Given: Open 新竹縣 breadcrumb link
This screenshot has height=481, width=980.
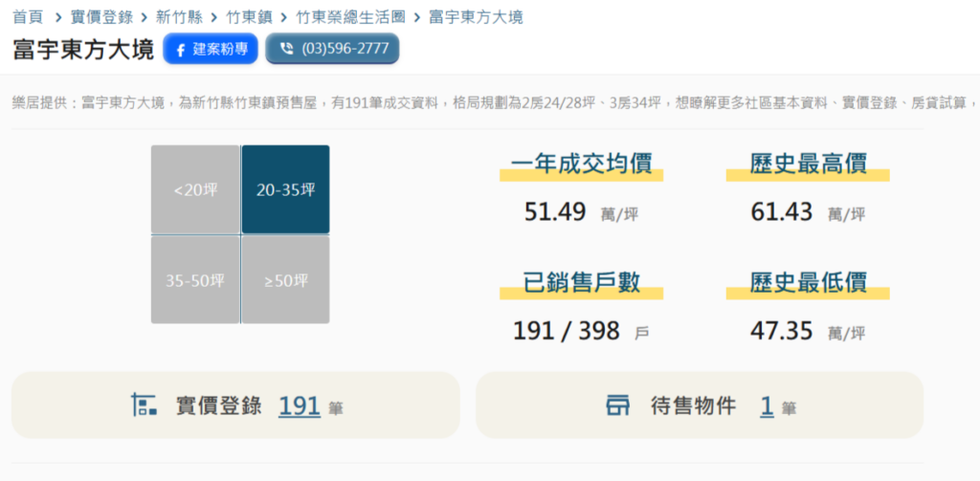Looking at the screenshot, I should (179, 17).
